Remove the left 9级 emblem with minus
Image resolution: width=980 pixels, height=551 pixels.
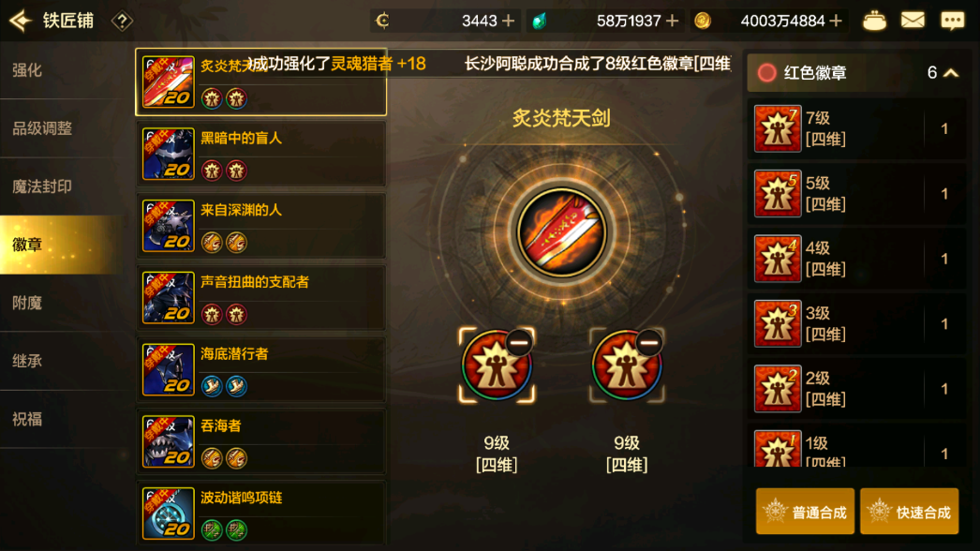[519, 343]
